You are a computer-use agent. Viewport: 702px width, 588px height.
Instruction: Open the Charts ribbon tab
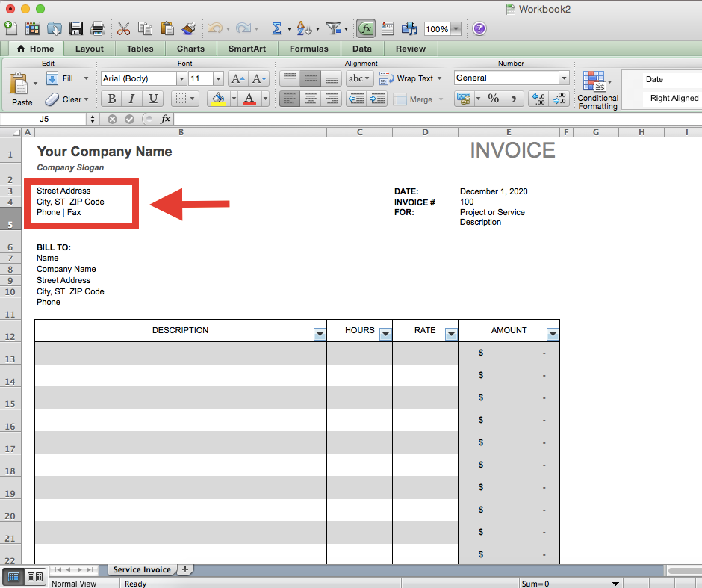tap(190, 49)
